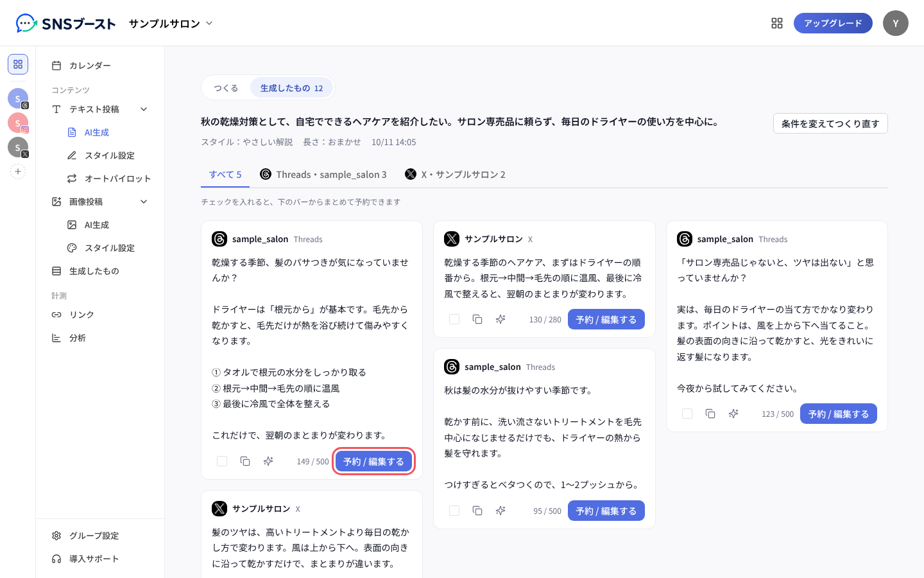Copy the 130 / 280 post text
The width and height of the screenshot is (924, 578).
pos(477,319)
